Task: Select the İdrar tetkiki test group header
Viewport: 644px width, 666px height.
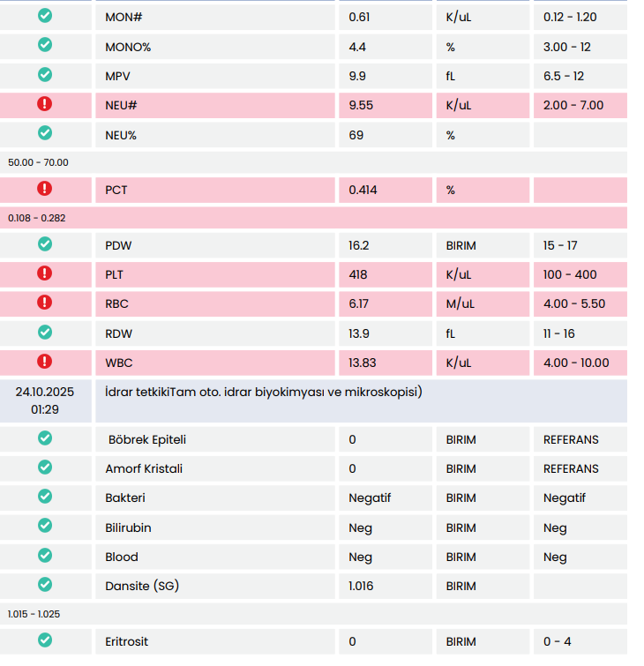Action: [264, 393]
